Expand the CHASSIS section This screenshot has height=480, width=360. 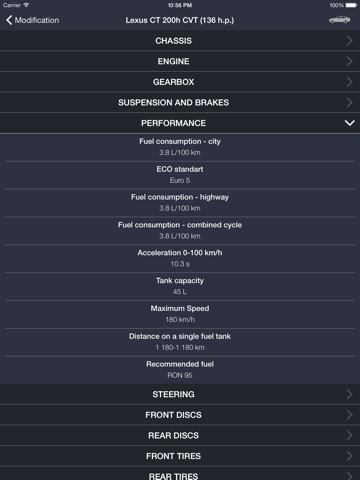point(180,41)
